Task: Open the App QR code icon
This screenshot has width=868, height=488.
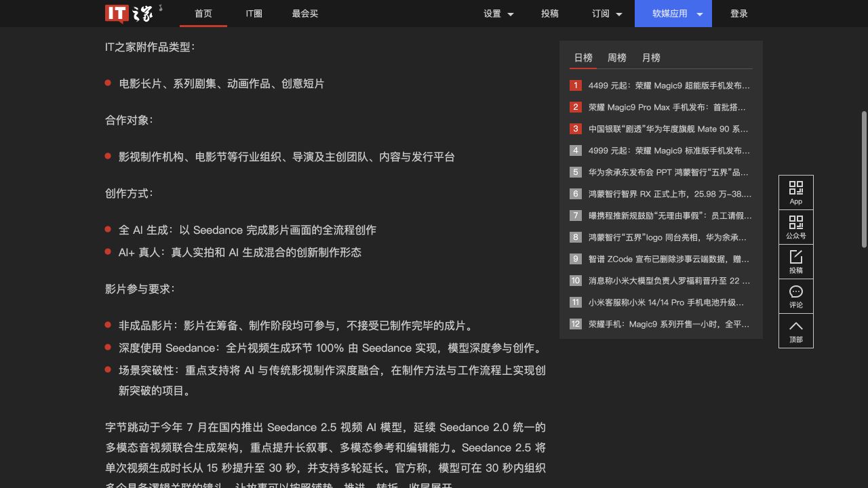Action: (796, 192)
